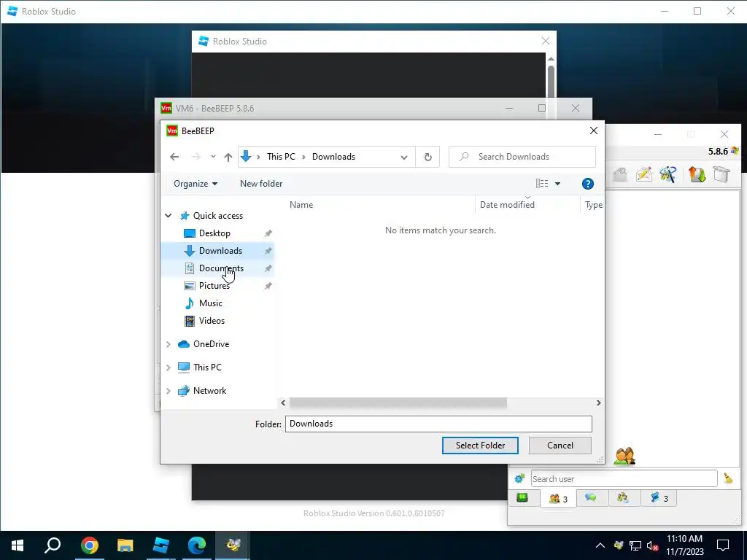Select This PC in the address breadcrumb

pyautogui.click(x=281, y=157)
